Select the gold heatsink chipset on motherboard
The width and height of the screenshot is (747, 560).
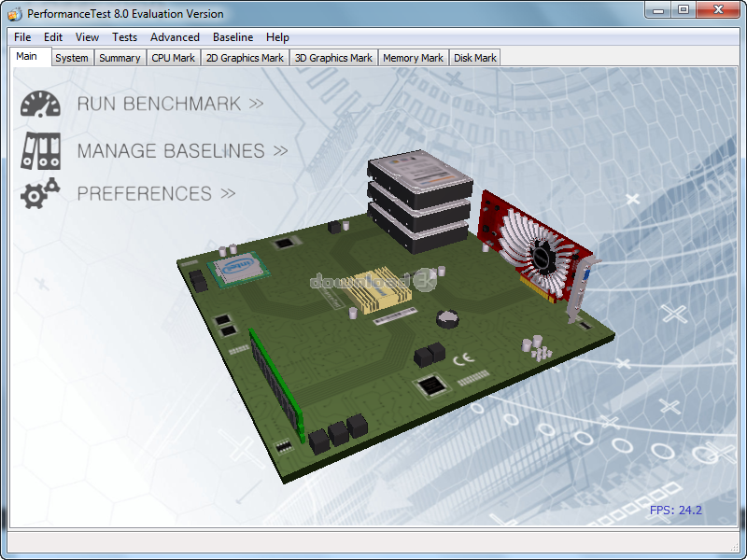coord(378,290)
